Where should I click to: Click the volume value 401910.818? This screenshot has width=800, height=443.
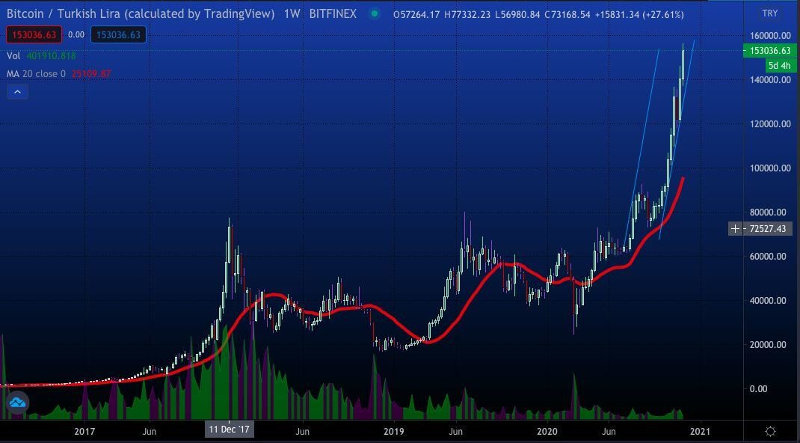click(51, 56)
